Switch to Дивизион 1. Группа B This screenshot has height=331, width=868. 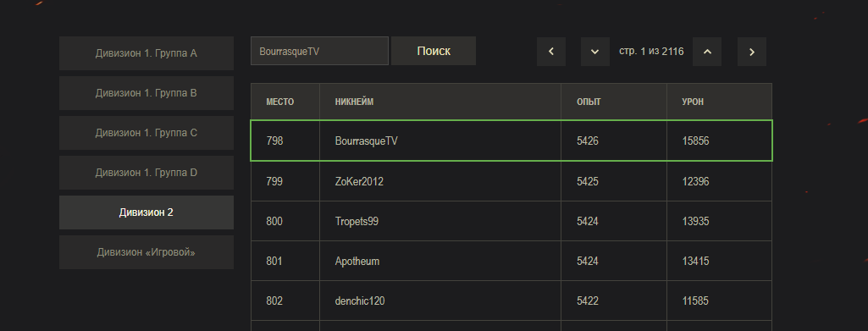pyautogui.click(x=147, y=93)
